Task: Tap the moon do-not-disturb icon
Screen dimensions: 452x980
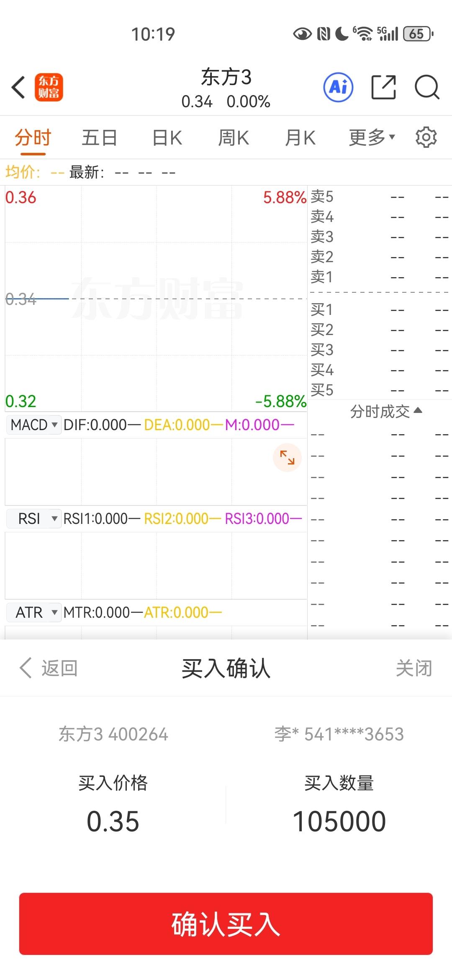Action: point(342,34)
